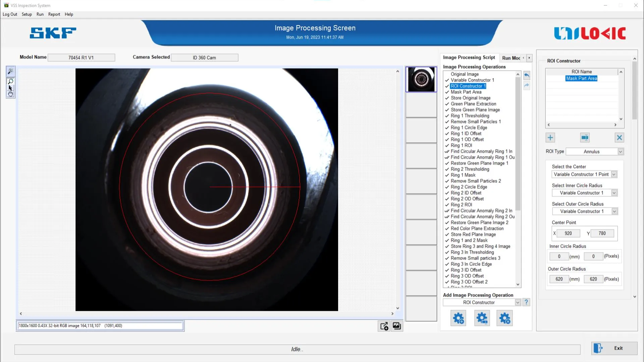Toggle the Ring 1 Thresholding checkmark

coord(447,116)
